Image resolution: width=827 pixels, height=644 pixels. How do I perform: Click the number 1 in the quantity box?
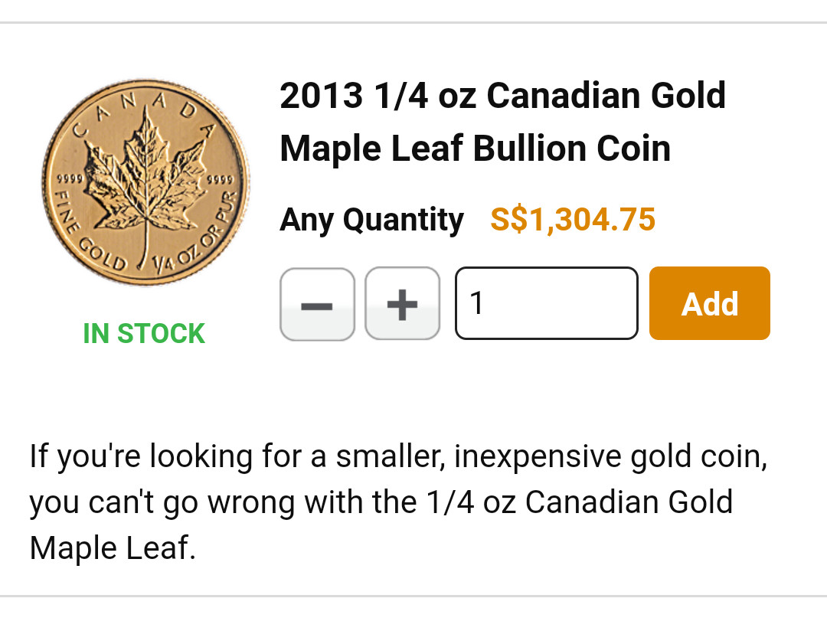(x=477, y=304)
